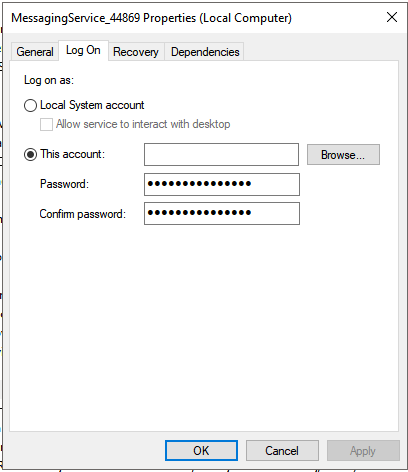The height and width of the screenshot is (472, 408).
Task: Click the This account name field
Action: click(221, 154)
